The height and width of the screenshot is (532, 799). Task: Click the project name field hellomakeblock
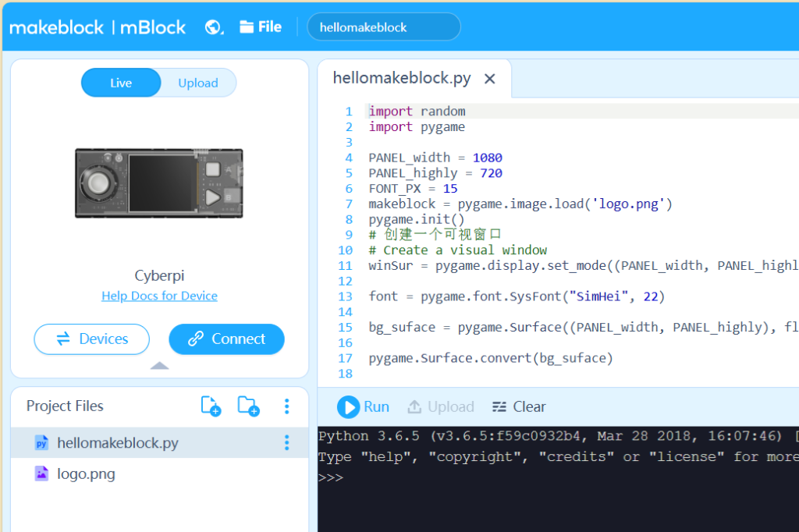[383, 27]
